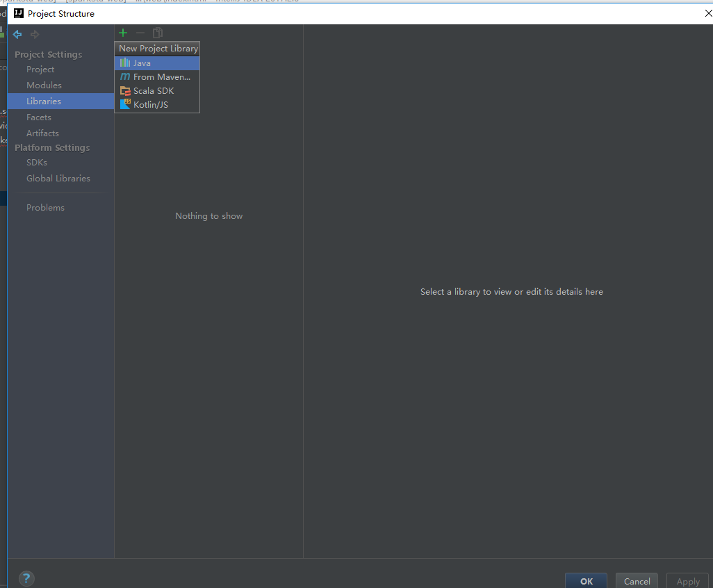Viewport: 713px width, 588px height.
Task: Click the Maven m icon
Action: click(x=124, y=77)
